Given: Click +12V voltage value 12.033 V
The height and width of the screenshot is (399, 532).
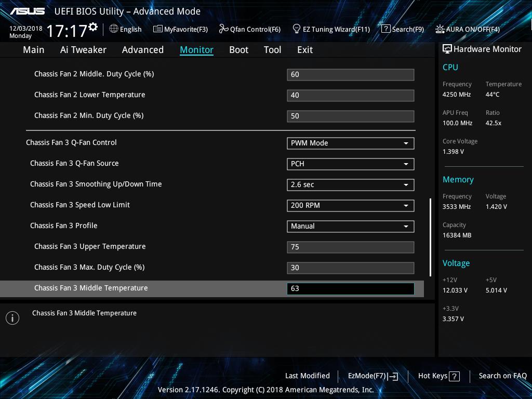Looking at the screenshot, I should [455, 290].
